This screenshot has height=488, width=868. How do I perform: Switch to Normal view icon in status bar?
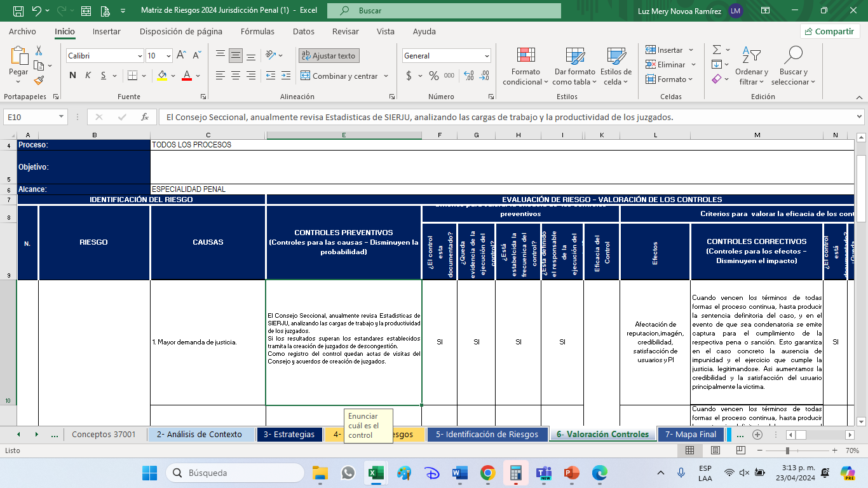(689, 451)
